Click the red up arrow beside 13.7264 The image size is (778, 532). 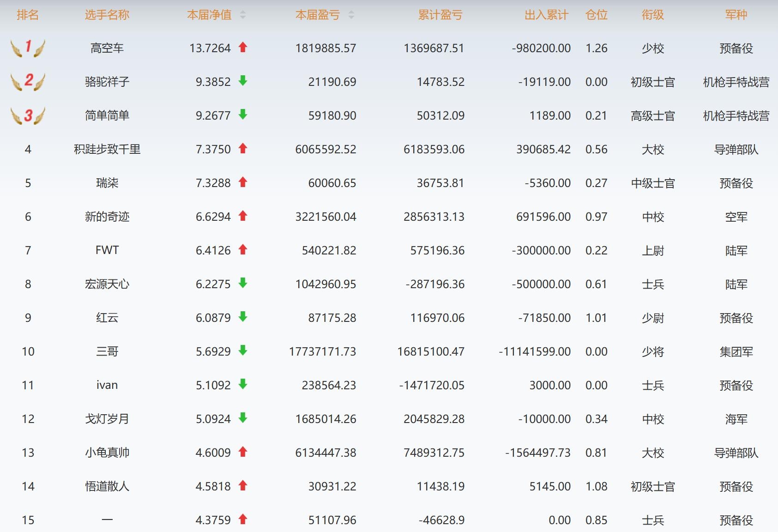point(243,47)
